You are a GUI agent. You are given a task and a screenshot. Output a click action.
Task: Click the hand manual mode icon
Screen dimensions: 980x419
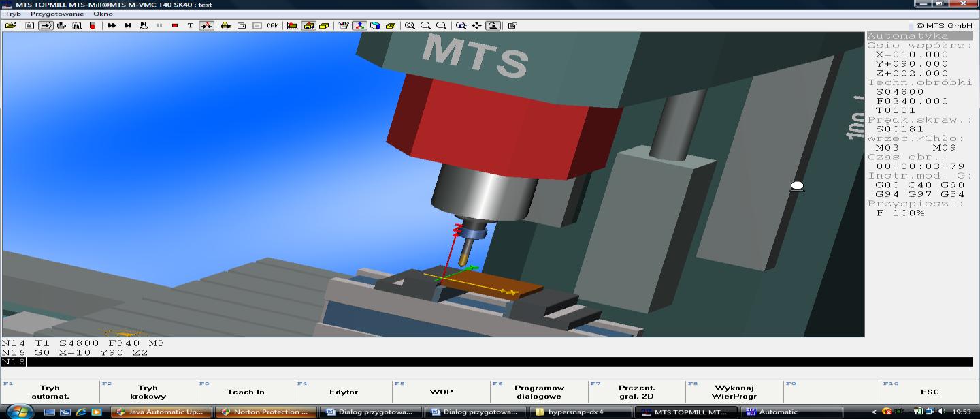61,25
